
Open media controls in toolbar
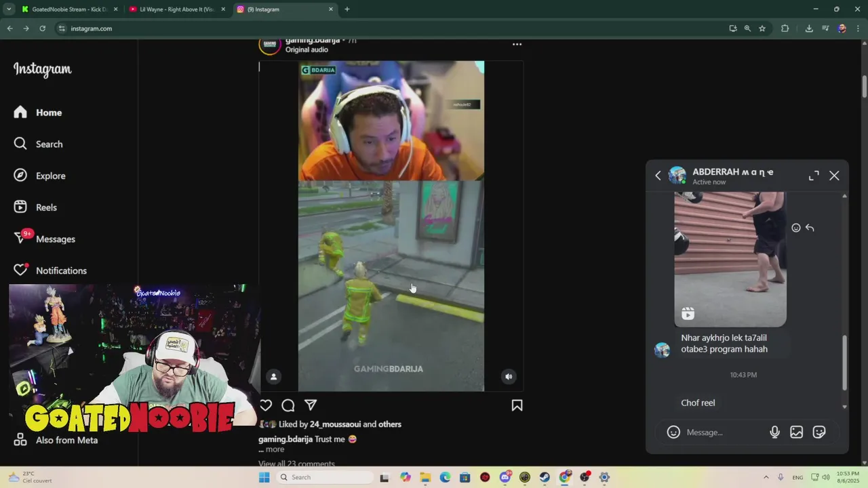coord(825,28)
